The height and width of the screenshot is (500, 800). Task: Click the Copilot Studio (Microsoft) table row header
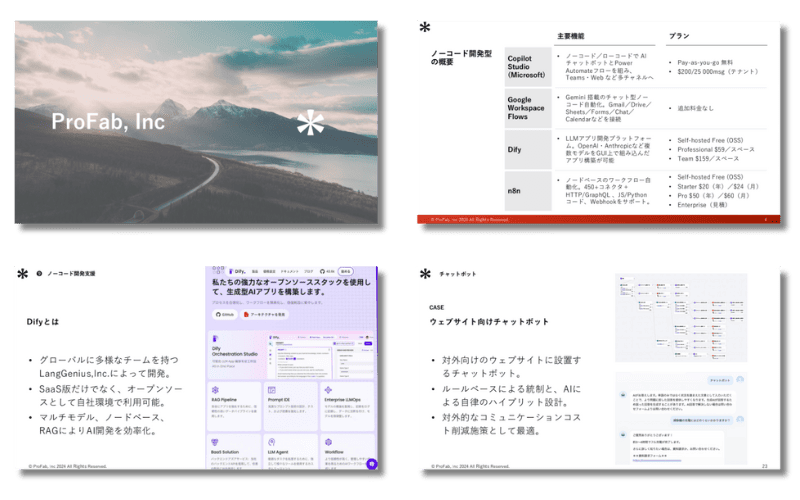tap(527, 67)
